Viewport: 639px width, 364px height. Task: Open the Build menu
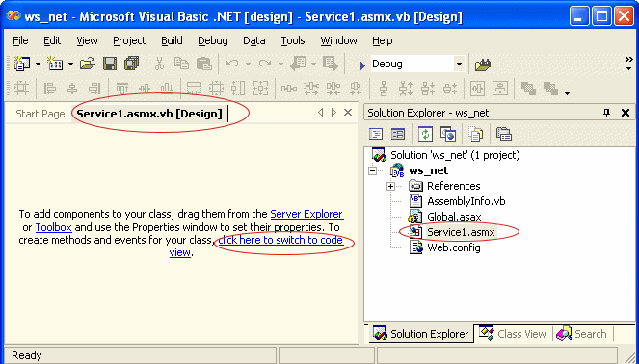[x=172, y=40]
